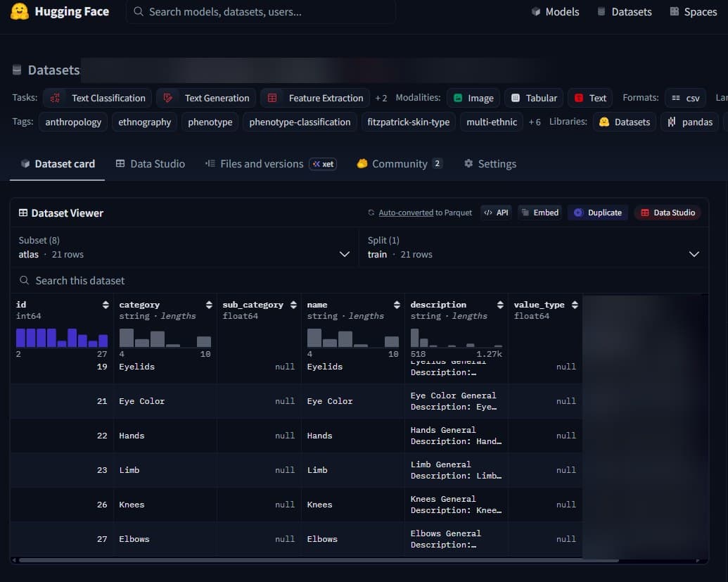Filter by the Tabular modality tag
Screen dimensions: 728x582
[533, 98]
